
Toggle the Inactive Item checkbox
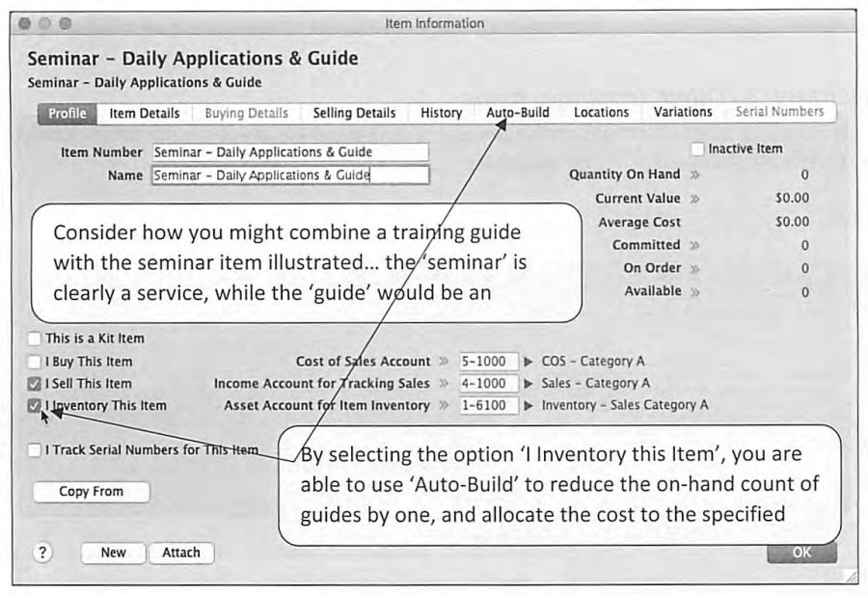pyautogui.click(x=697, y=149)
